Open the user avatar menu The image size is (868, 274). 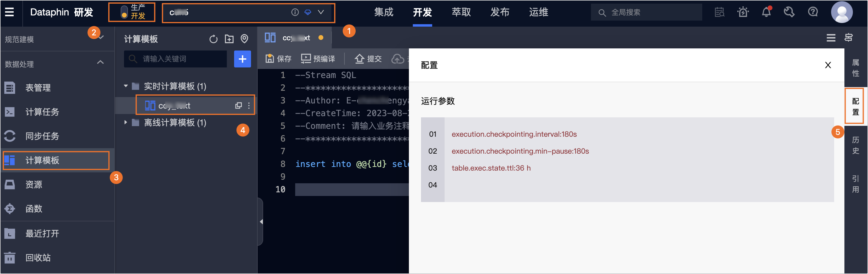[841, 12]
